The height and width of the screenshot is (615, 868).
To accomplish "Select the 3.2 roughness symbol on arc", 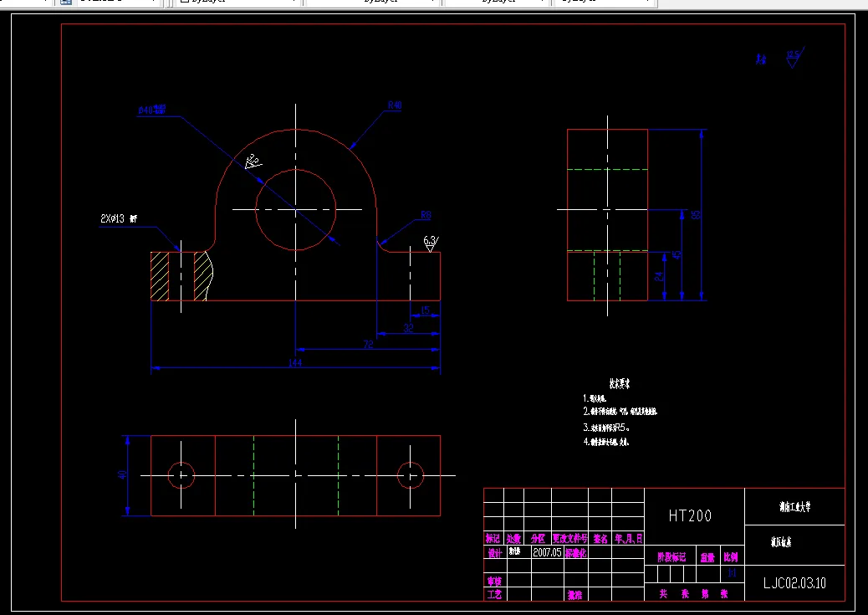I will [253, 161].
